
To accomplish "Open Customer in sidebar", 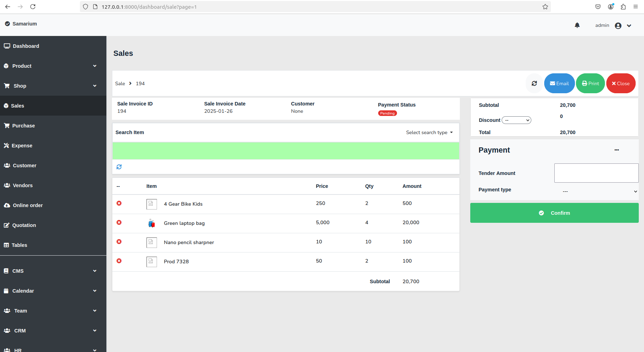I will pyautogui.click(x=53, y=166).
